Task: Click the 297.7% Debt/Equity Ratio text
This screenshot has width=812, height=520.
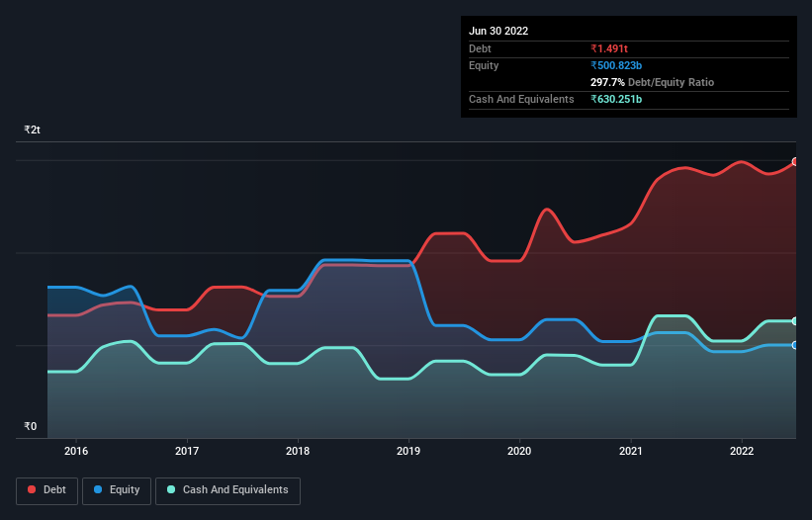Action: pyautogui.click(x=652, y=82)
